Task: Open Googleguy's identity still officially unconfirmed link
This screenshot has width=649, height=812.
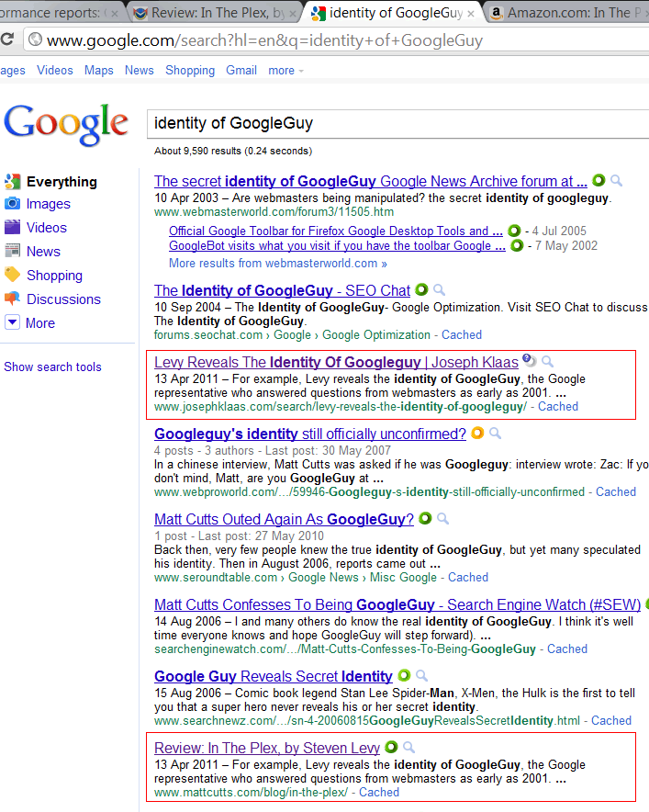Action: (310, 434)
